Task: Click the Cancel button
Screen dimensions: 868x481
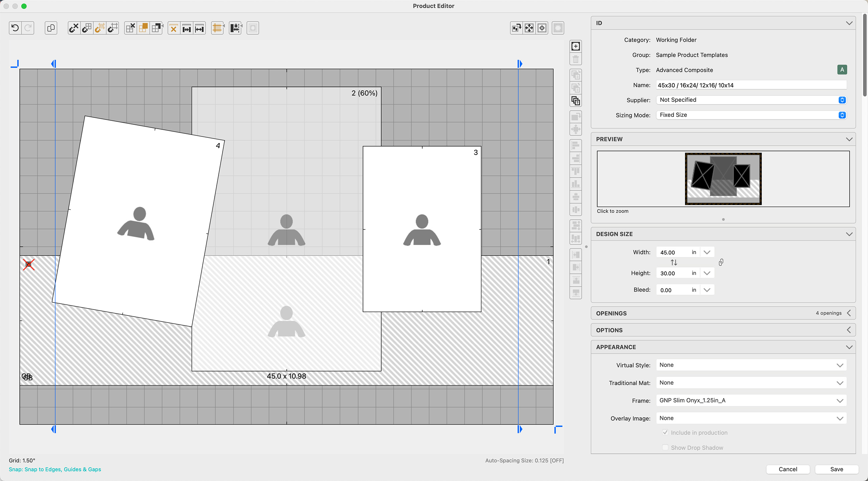Action: coord(788,469)
